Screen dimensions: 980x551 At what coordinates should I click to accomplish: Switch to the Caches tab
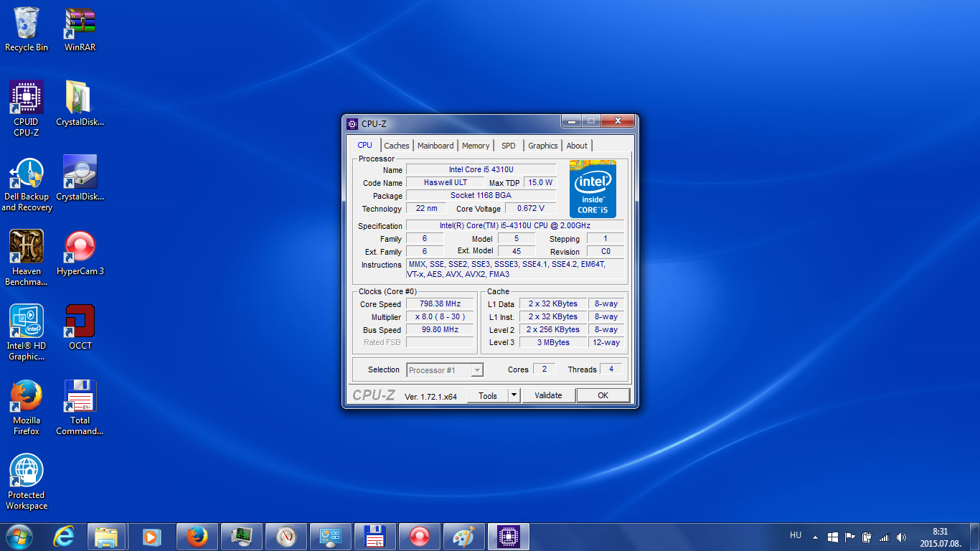pyautogui.click(x=396, y=146)
